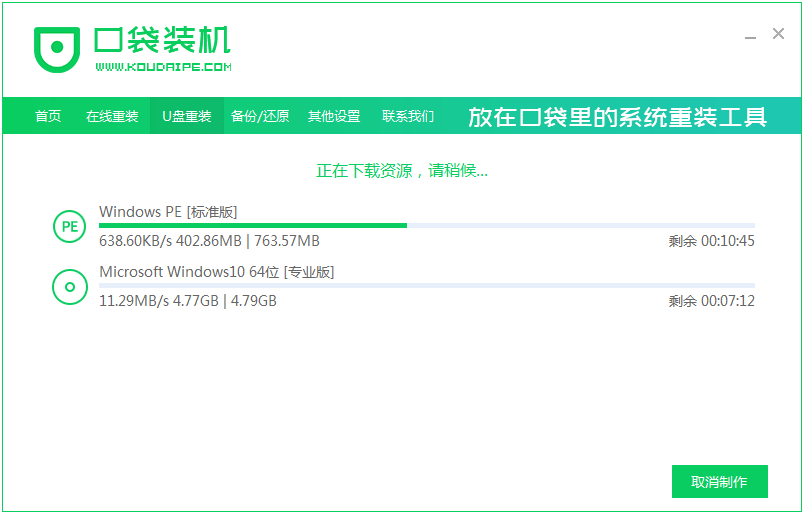Viewport: 803px width, 513px height.
Task: Click the Windows PE [标准版] label
Action: tap(168, 211)
